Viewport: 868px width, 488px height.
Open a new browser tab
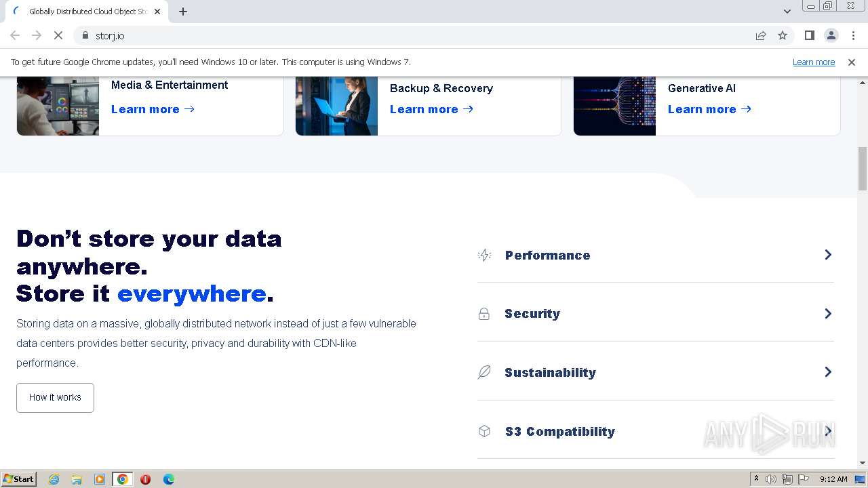pos(182,12)
